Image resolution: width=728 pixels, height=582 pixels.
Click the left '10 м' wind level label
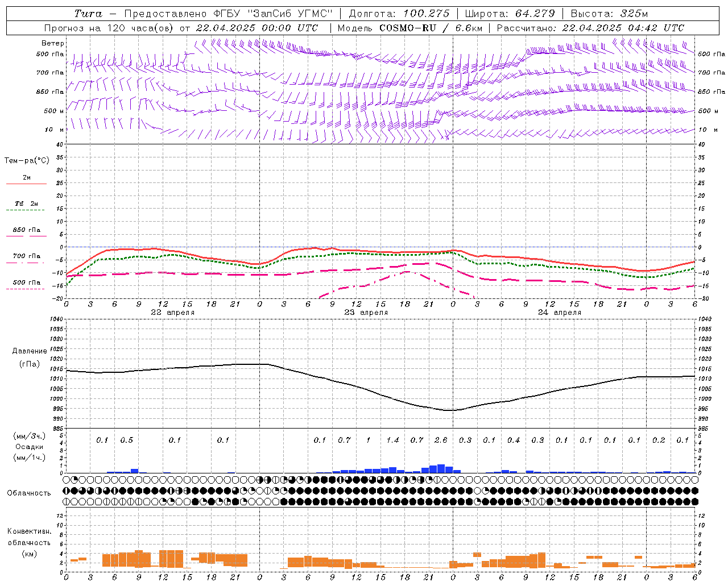pyautogui.click(x=55, y=130)
